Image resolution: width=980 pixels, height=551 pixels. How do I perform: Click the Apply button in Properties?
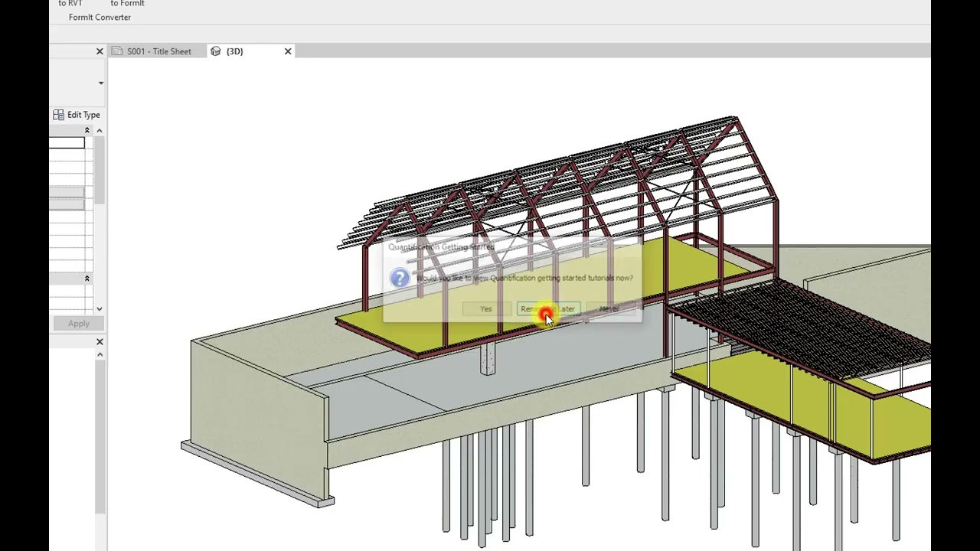78,324
